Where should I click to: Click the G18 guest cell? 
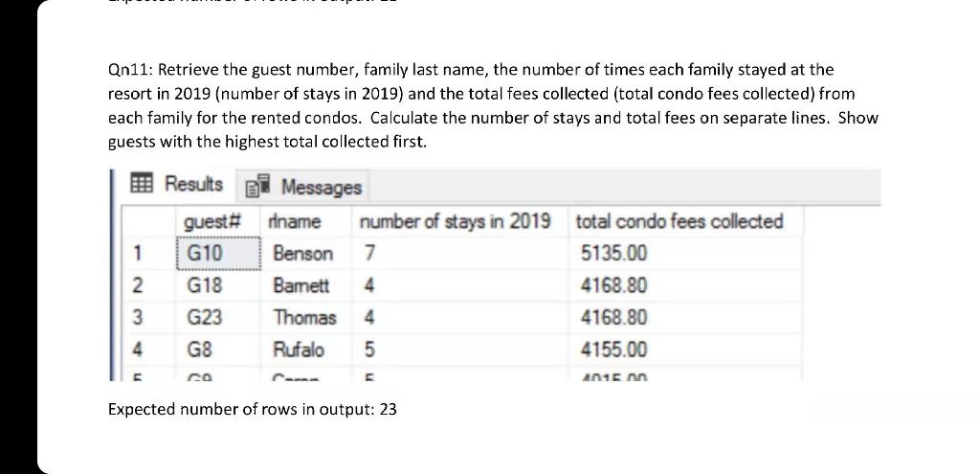219,285
